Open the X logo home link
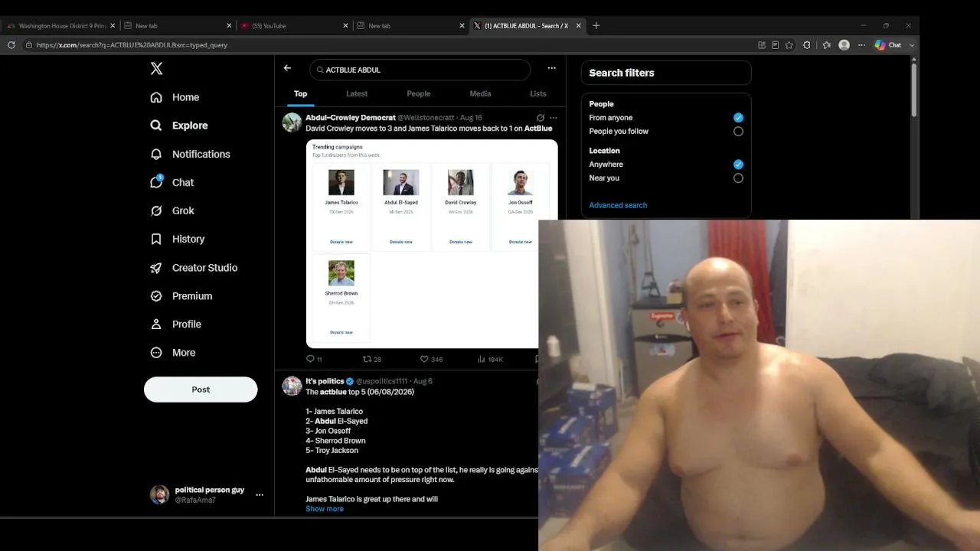 coord(156,69)
